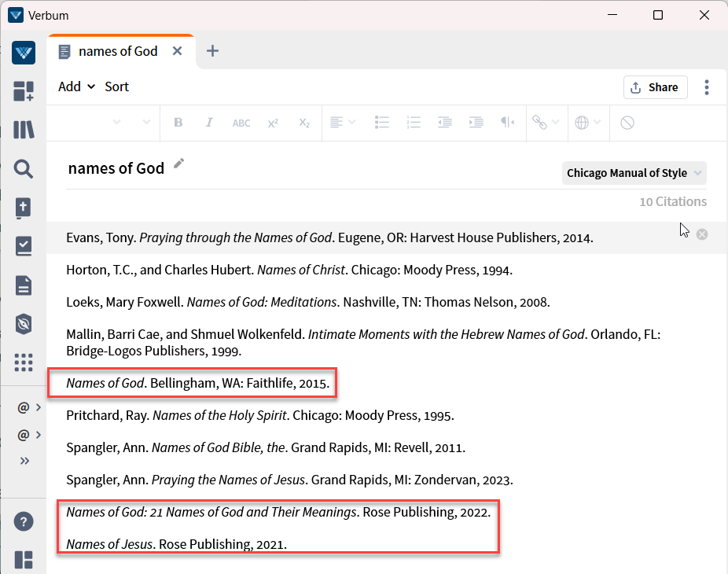Select the Pritchard, Ray citation
728x574 pixels.
(x=260, y=415)
